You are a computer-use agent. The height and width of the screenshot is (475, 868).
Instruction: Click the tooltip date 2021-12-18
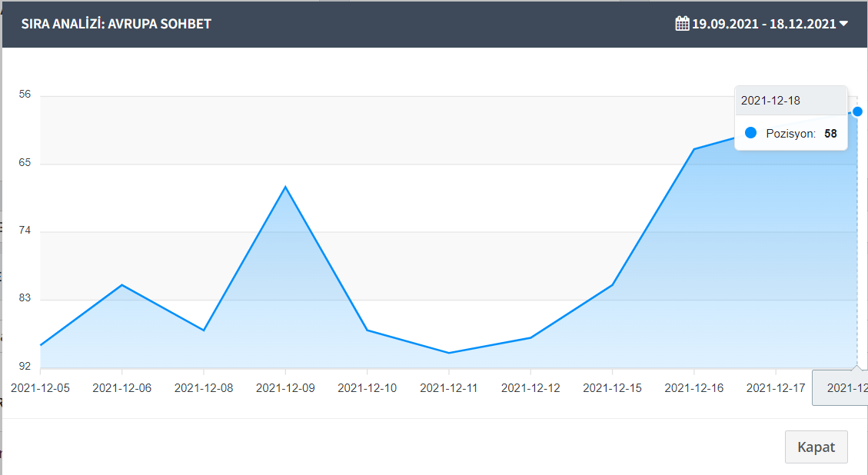770,101
